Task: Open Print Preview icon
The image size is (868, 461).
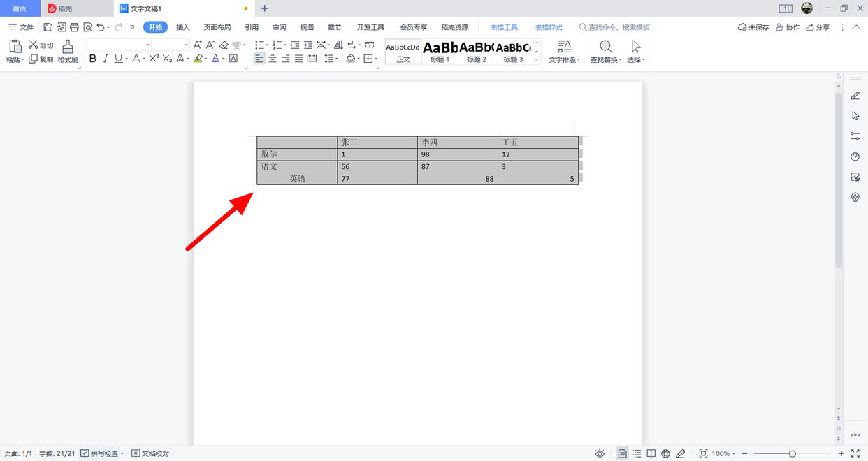Action: 87,27
